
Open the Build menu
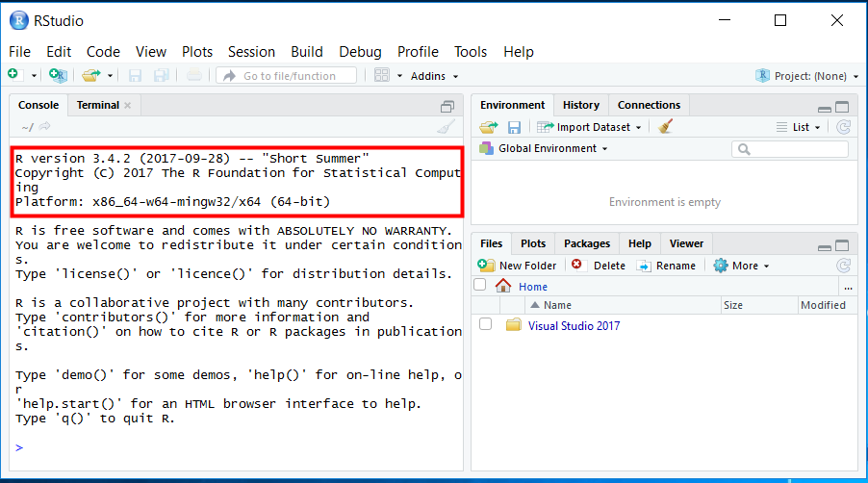click(x=307, y=51)
